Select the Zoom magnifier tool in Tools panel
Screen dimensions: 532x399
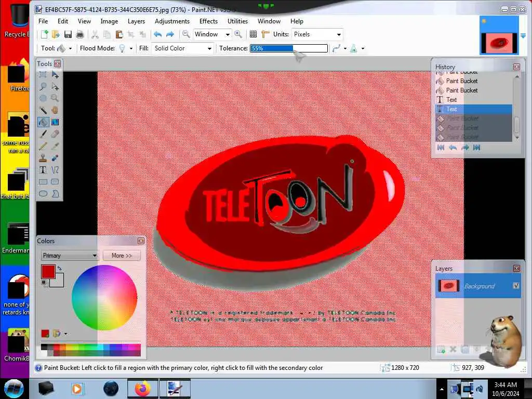point(55,98)
